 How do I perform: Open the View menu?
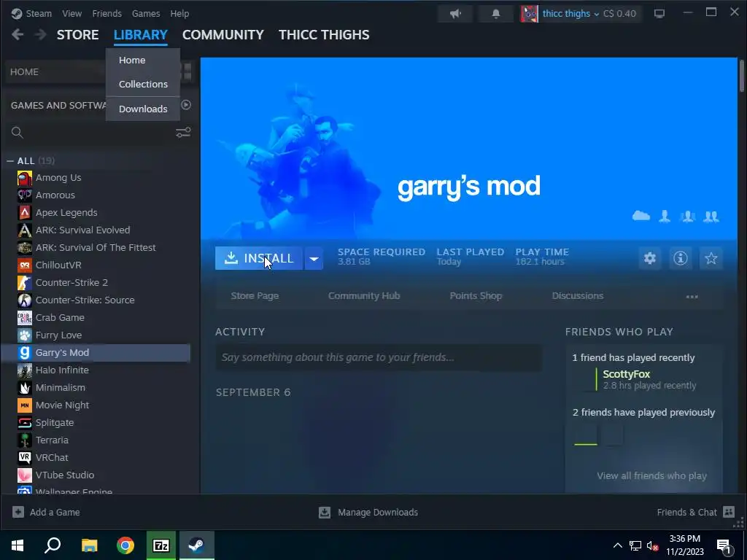[x=72, y=13]
